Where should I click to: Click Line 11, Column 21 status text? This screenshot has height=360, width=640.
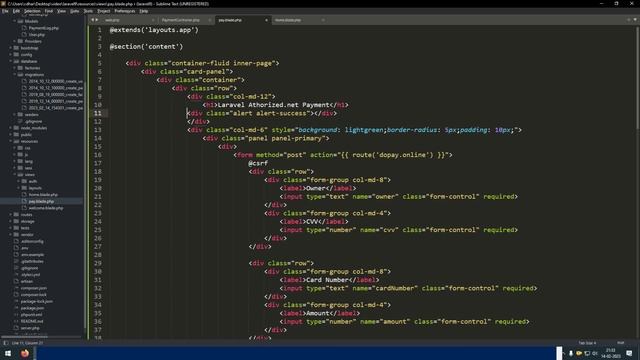(27, 343)
